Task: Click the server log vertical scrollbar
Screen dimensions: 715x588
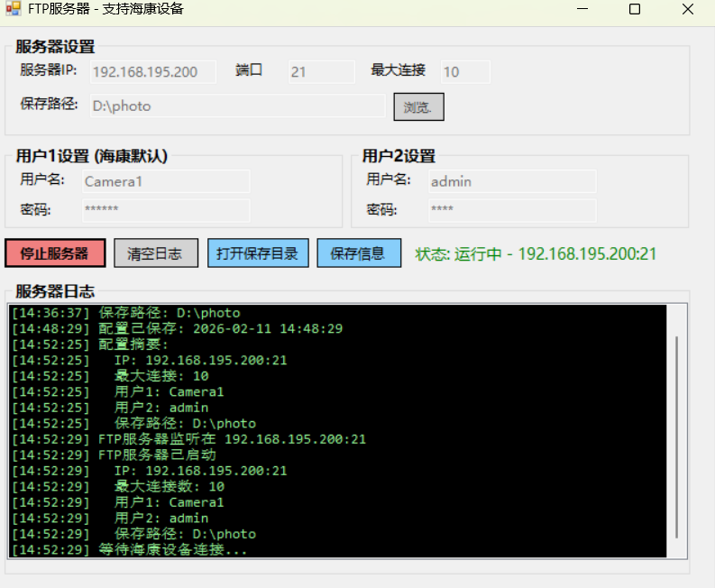Action: pyautogui.click(x=677, y=433)
